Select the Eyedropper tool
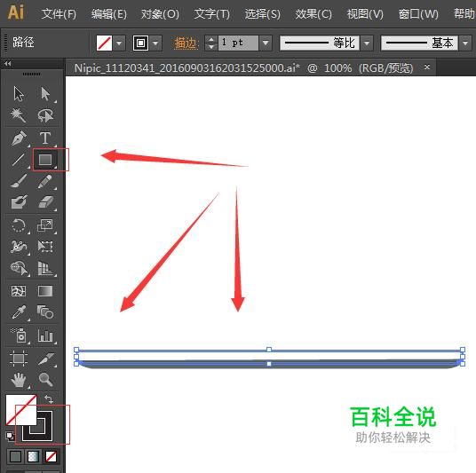476x473 pixels. (x=19, y=312)
